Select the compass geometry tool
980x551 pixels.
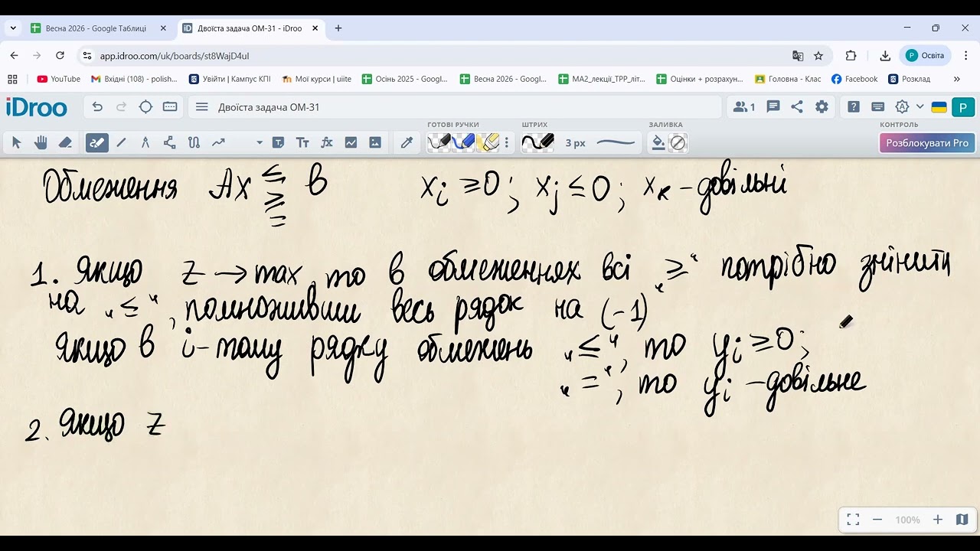(145, 142)
